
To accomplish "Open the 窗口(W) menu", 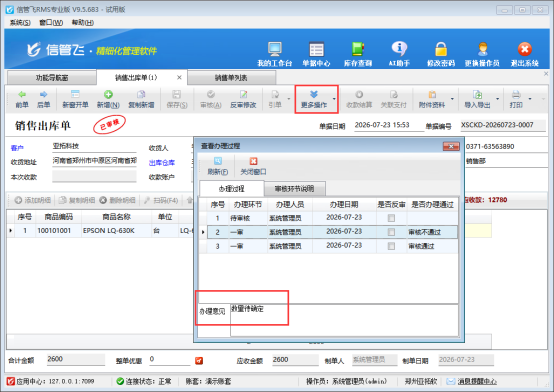I will [x=51, y=23].
